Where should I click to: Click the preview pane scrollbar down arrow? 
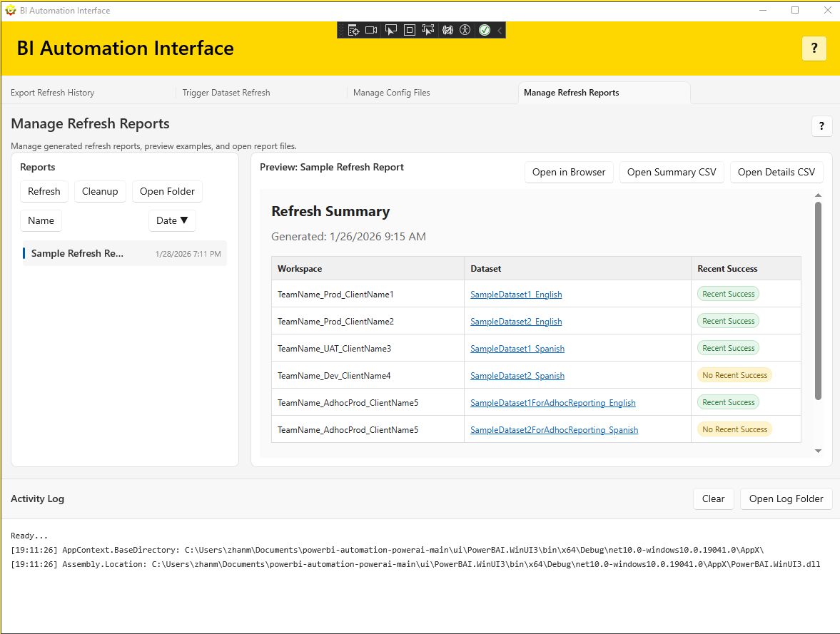818,451
